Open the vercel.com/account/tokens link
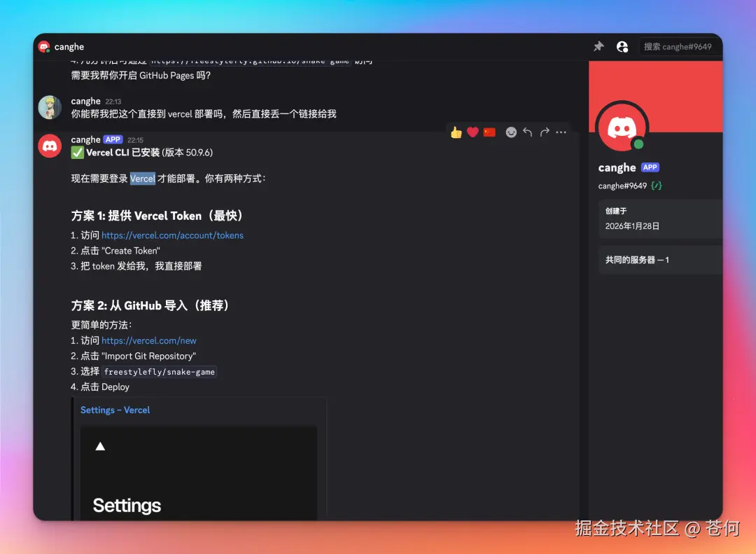Screen dimensions: 756x554 click(172, 235)
